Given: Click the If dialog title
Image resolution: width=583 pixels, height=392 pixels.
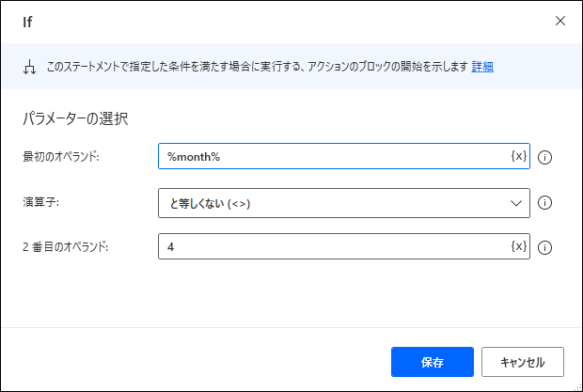Looking at the screenshot, I should (x=27, y=22).
